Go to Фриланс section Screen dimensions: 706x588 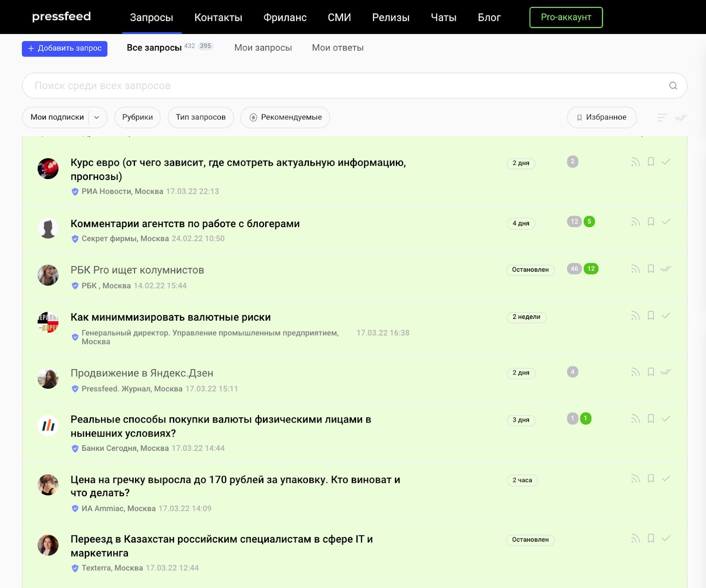(285, 18)
